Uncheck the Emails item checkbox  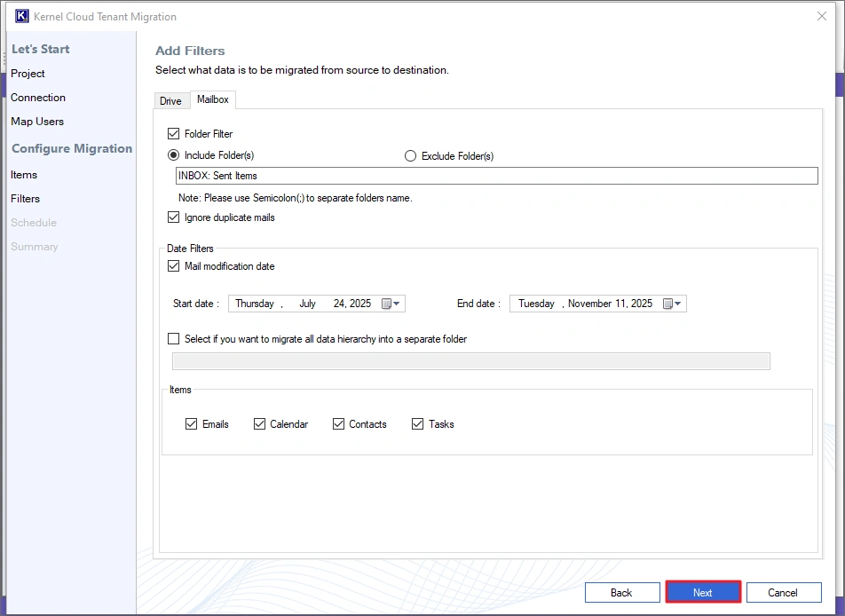(191, 424)
